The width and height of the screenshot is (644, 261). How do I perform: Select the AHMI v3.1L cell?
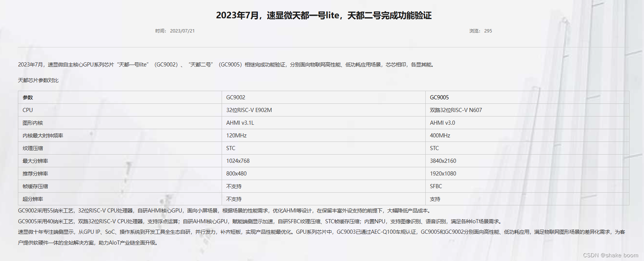[323, 123]
